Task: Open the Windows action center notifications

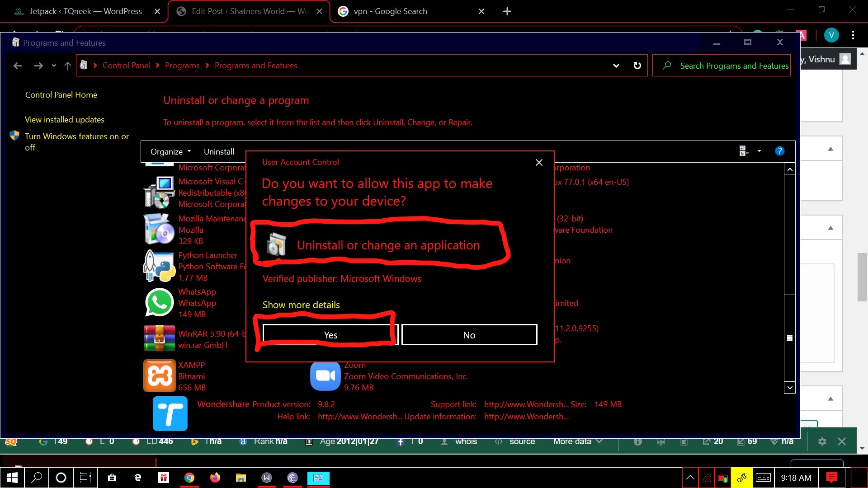Action: (x=831, y=478)
